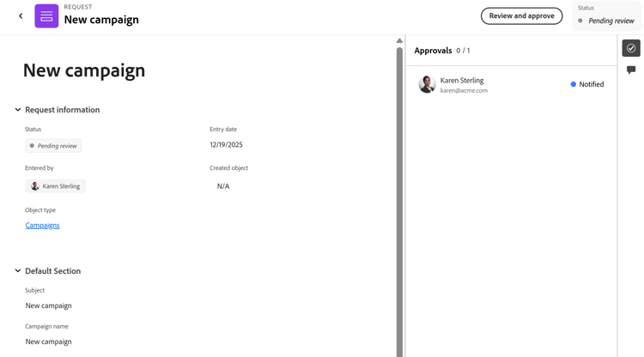
Task: Open the Campaigns object type link
Action: pos(42,226)
